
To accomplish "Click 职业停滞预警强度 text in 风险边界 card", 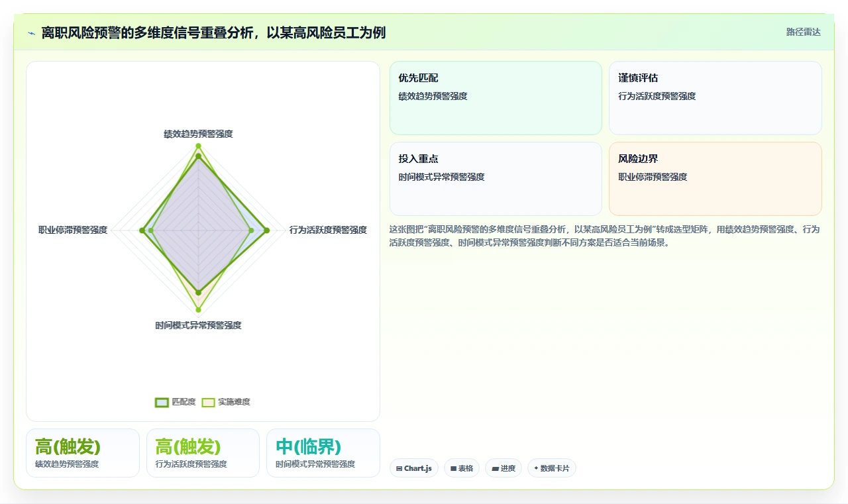I will pos(653,177).
